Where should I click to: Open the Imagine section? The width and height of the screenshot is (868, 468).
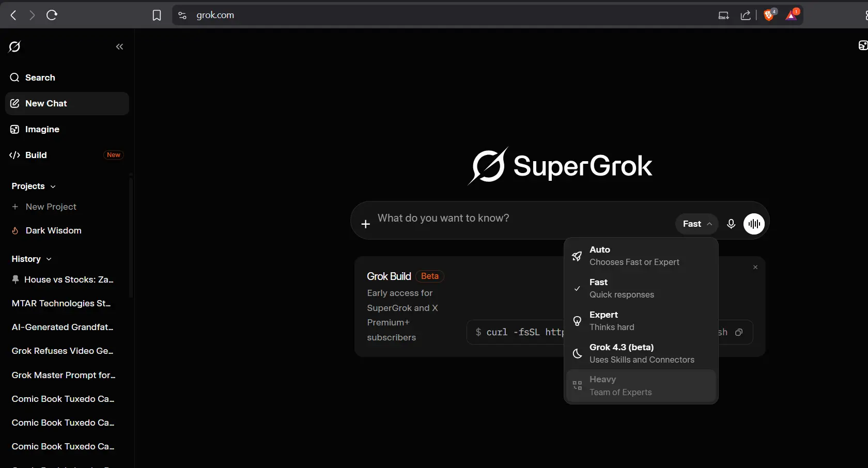pos(67,129)
